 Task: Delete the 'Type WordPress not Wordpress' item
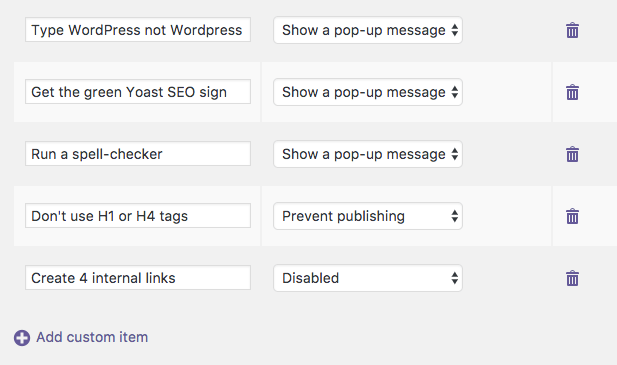coord(572,30)
